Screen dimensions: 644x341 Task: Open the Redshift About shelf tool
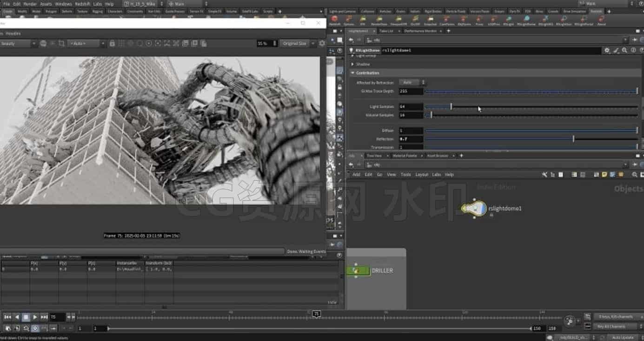point(602,20)
